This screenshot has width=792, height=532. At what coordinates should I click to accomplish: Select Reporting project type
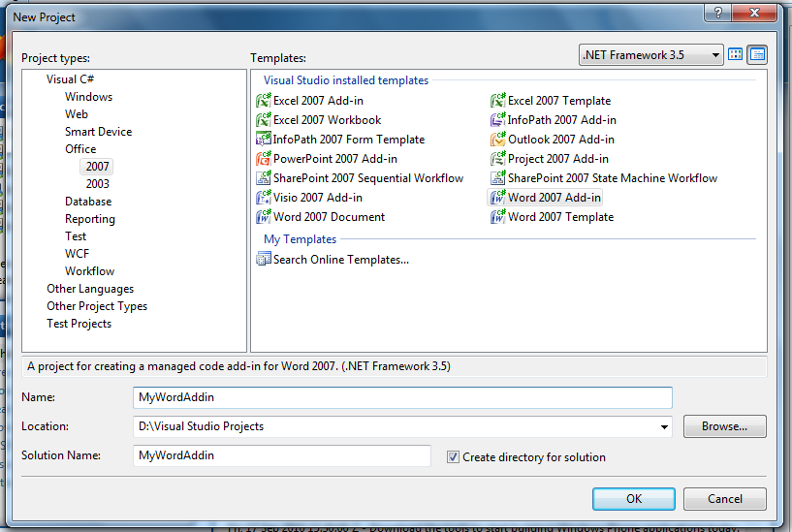click(x=90, y=219)
